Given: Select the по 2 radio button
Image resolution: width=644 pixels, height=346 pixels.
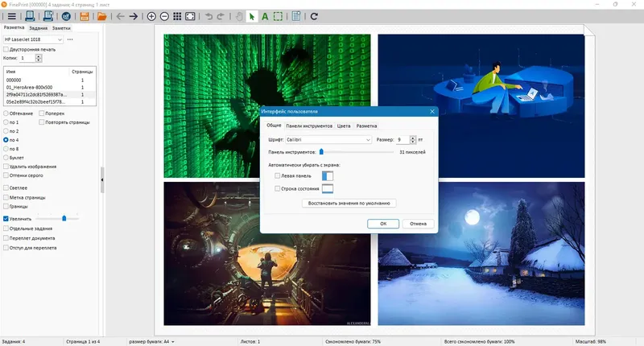Looking at the screenshot, I should point(6,131).
